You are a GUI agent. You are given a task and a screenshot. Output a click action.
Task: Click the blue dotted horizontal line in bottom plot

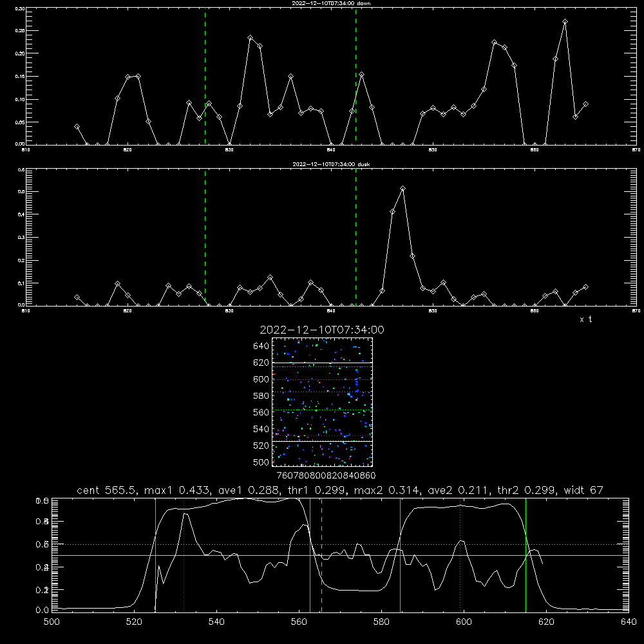click(x=341, y=544)
